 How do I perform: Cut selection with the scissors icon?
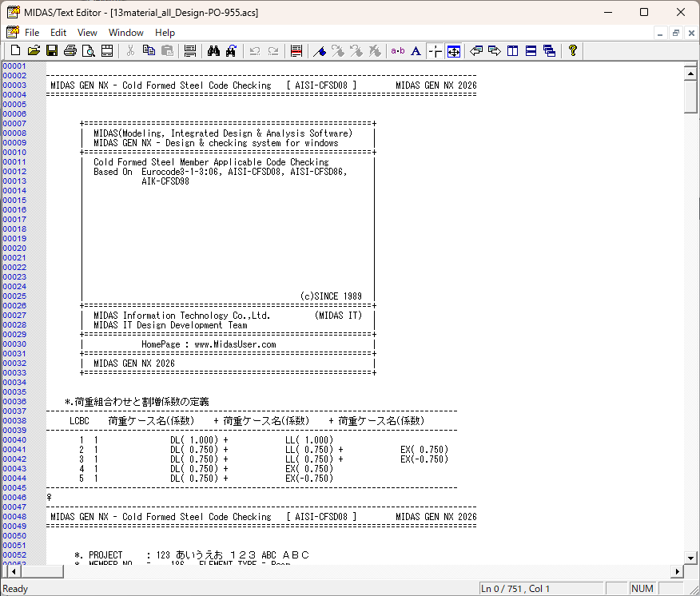pyautogui.click(x=130, y=51)
